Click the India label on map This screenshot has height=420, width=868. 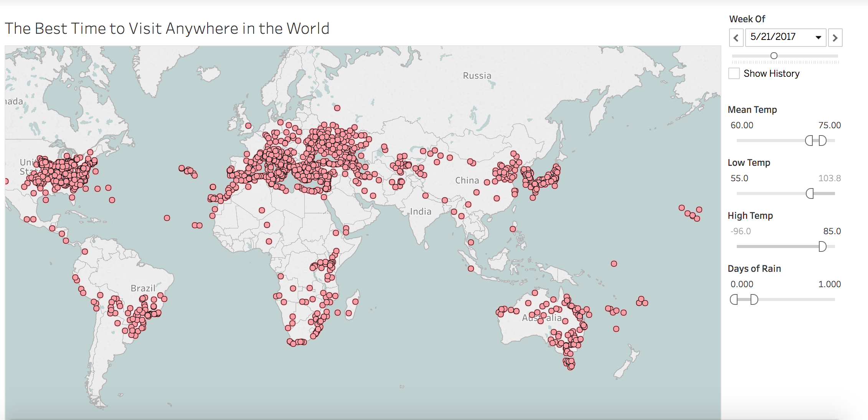click(421, 212)
